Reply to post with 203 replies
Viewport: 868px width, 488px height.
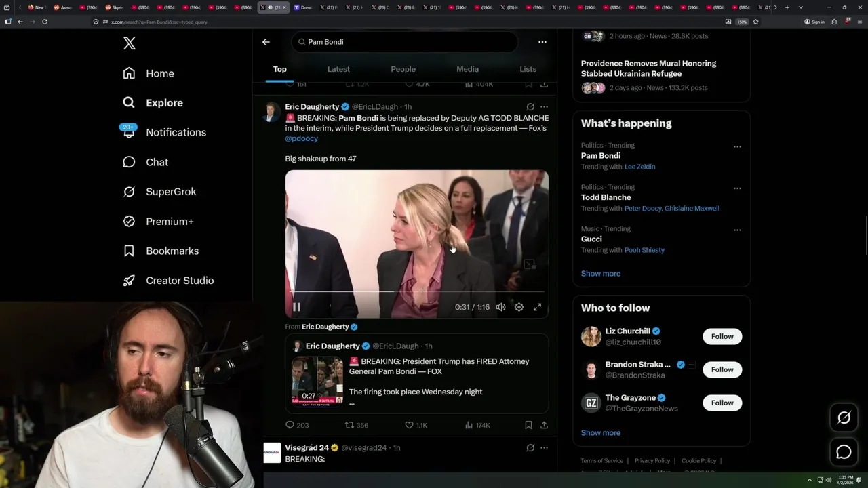click(297, 425)
